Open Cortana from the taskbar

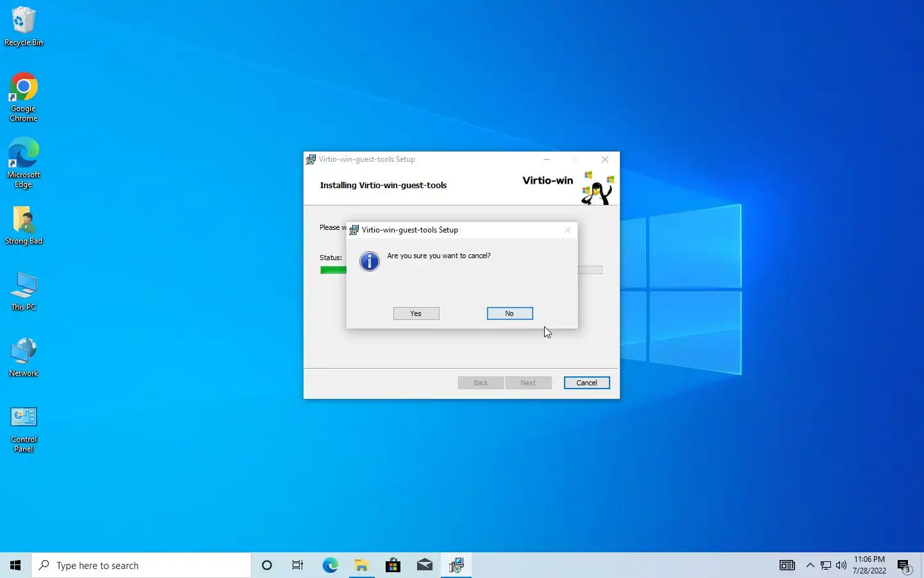click(267, 565)
